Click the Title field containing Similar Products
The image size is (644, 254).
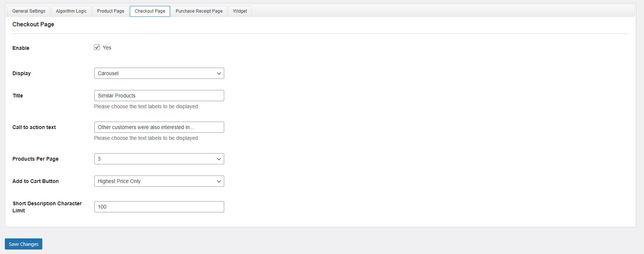coord(159,96)
